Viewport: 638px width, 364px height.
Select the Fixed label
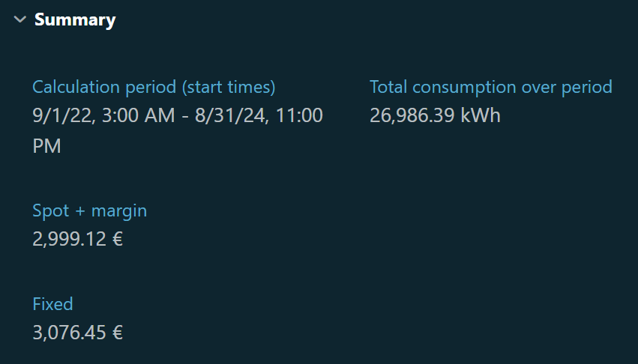52,304
